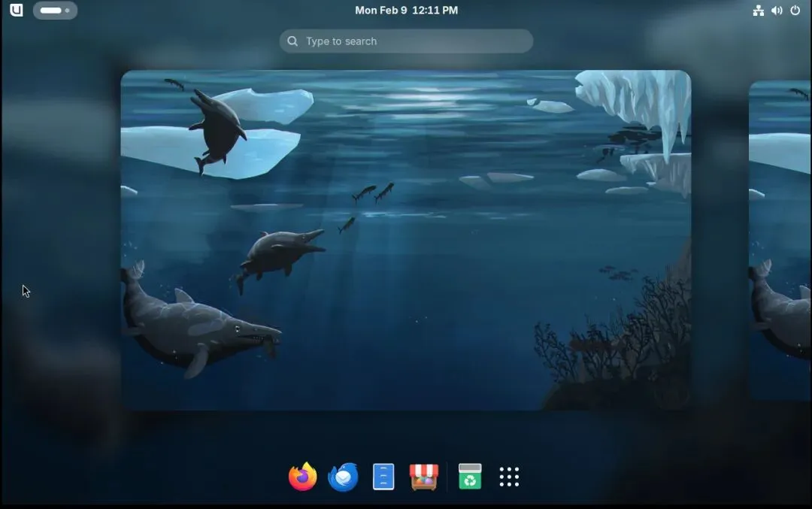Image resolution: width=812 pixels, height=509 pixels.
Task: Launch Firefox from the dock
Action: point(303,477)
